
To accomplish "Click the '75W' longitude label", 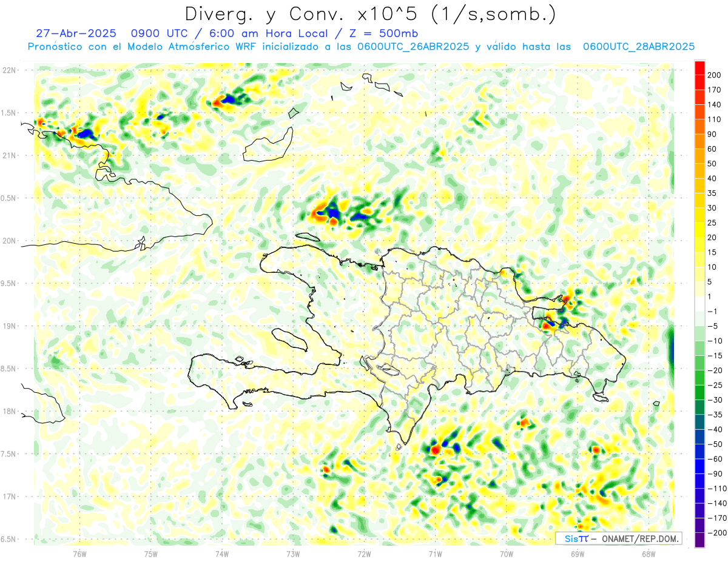I will [151, 554].
